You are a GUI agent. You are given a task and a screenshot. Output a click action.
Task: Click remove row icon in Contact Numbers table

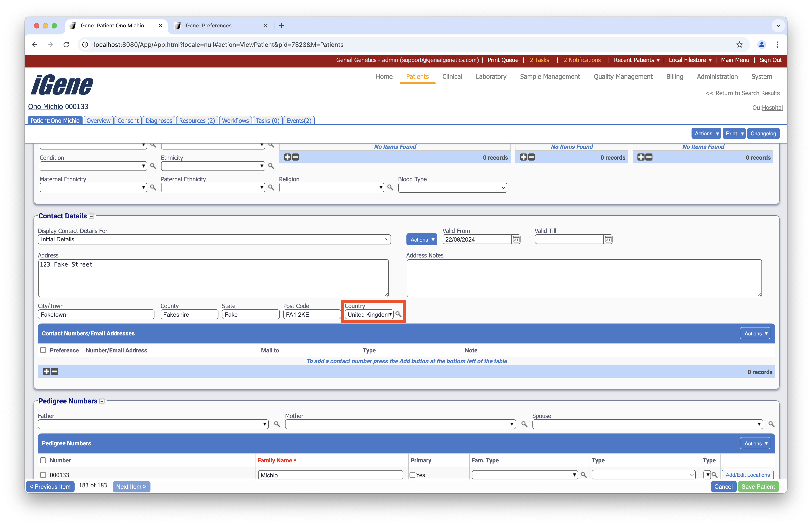[55, 371]
